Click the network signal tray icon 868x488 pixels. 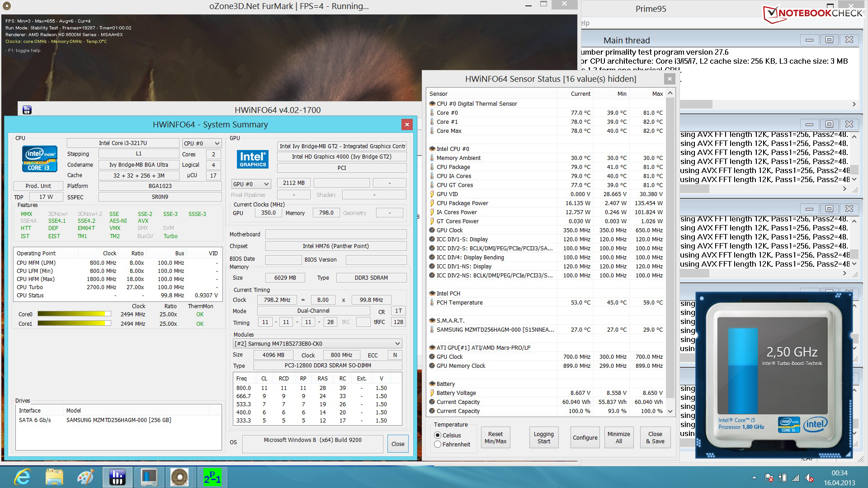click(x=796, y=478)
